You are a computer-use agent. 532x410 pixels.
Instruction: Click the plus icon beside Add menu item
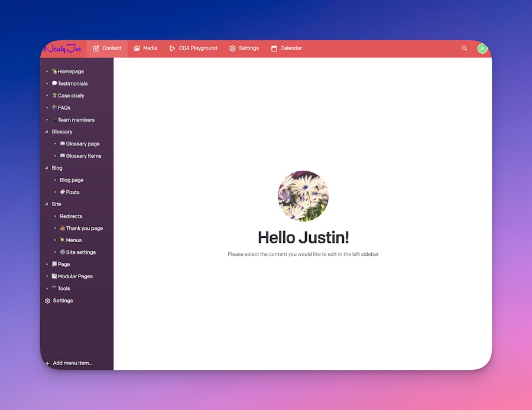click(x=47, y=363)
